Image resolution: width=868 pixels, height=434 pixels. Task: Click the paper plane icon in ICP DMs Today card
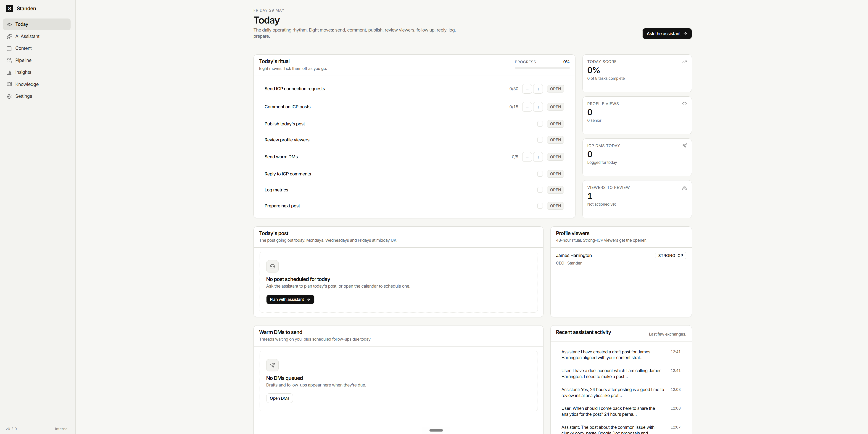(x=684, y=146)
